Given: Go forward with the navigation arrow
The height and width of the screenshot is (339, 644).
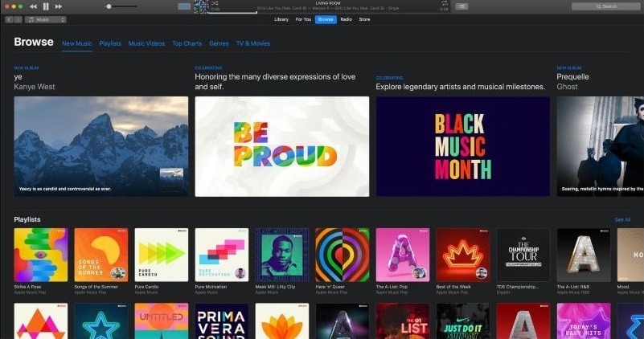Looking at the screenshot, I should (x=18, y=20).
